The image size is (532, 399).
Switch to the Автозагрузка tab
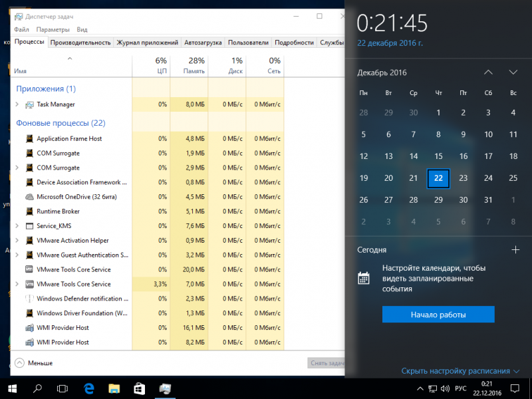[203, 43]
